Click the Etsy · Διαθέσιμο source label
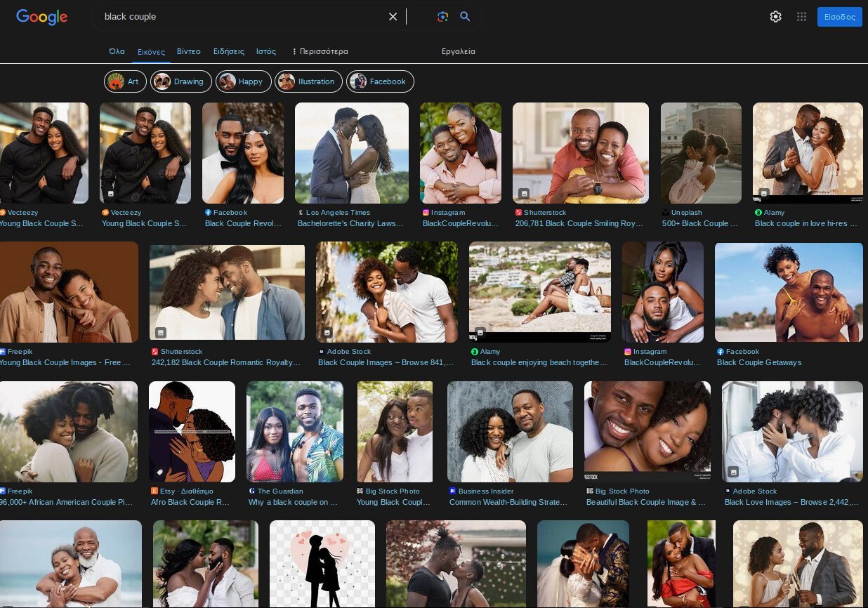Screen dimensions: 868x608 click(186, 491)
